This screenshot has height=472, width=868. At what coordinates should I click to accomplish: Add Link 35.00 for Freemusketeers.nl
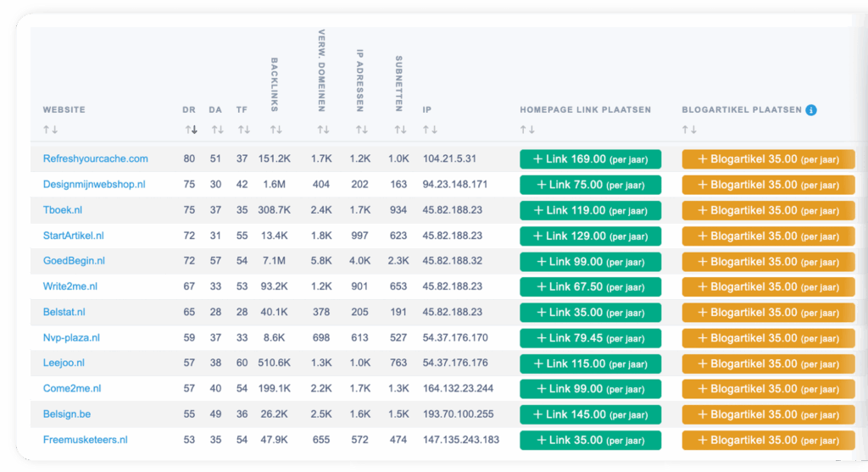(x=590, y=440)
